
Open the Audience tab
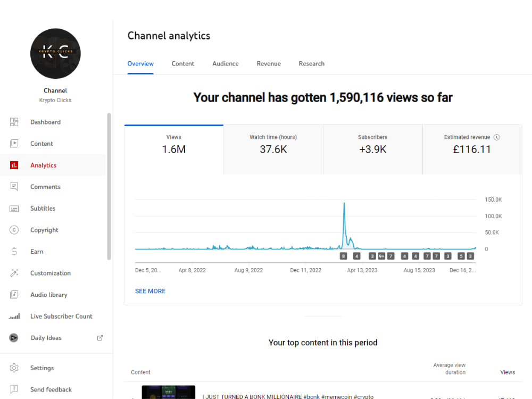[226, 64]
